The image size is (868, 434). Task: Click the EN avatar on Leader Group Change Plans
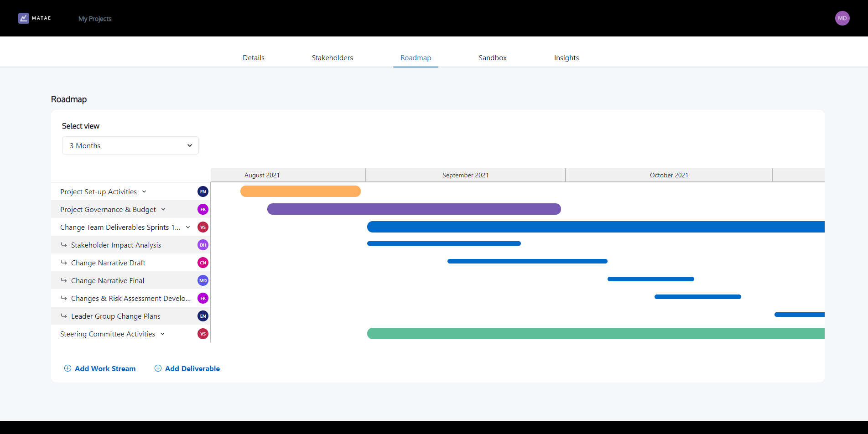203,315
